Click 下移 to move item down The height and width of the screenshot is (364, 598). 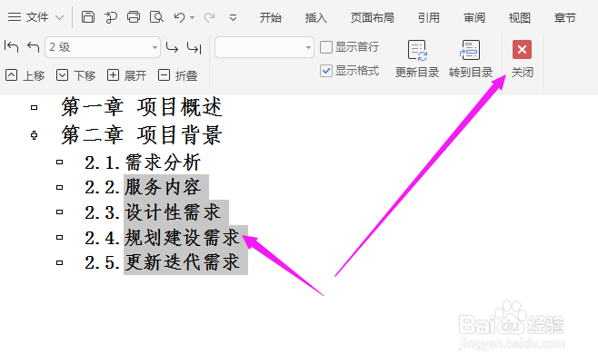pos(76,75)
